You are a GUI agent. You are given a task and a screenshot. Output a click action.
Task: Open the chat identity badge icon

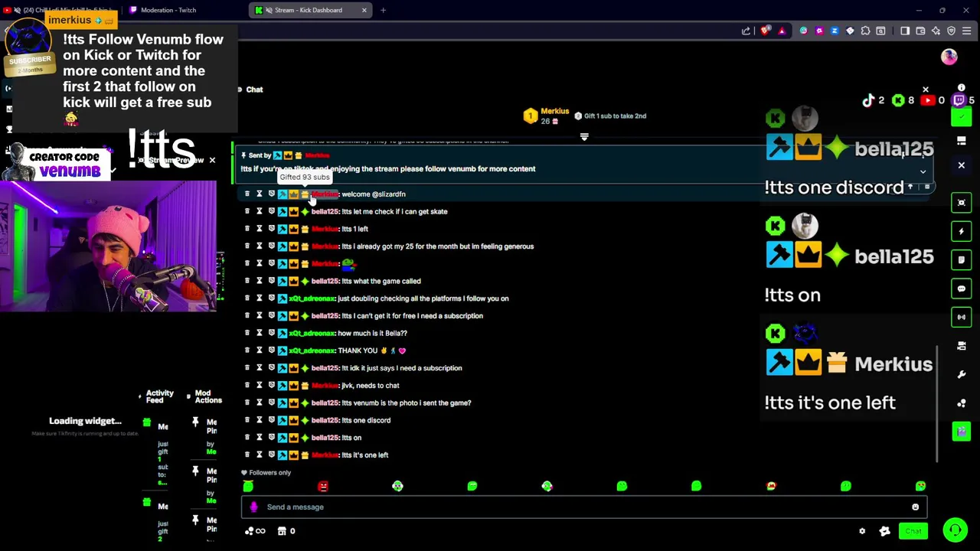pos(884,531)
